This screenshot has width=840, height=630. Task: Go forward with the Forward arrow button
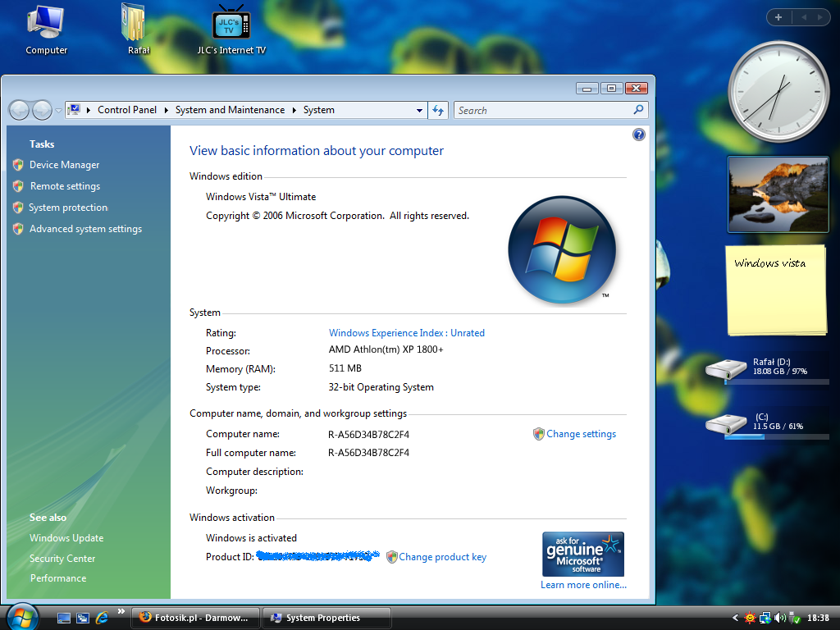coord(42,111)
